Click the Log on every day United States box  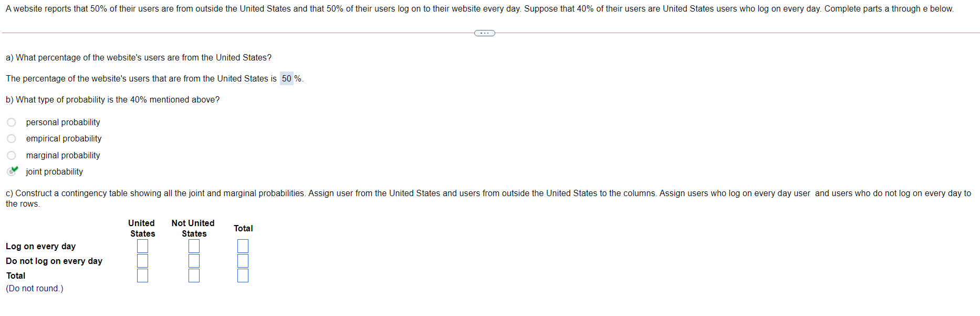142,246
